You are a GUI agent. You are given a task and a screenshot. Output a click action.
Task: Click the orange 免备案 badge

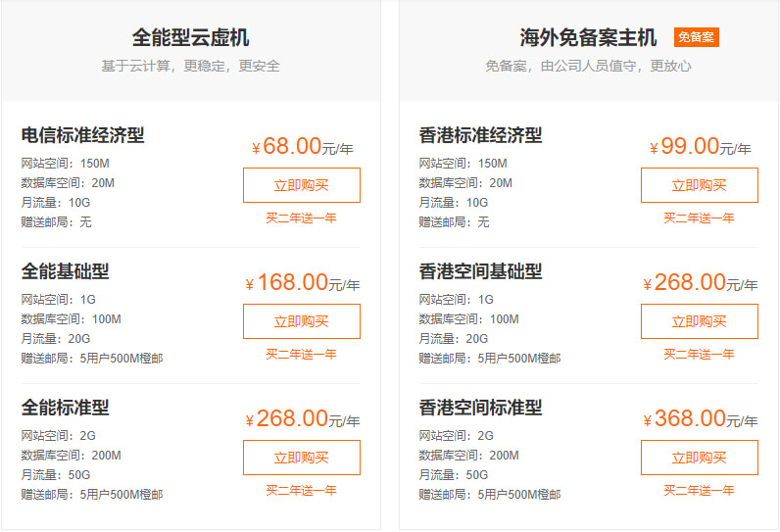pyautogui.click(x=697, y=37)
